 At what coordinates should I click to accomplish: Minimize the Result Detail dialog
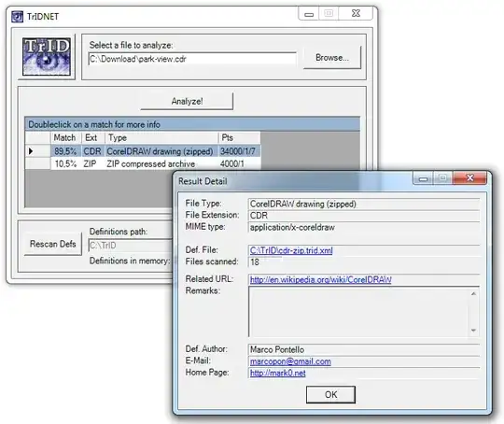pos(424,178)
